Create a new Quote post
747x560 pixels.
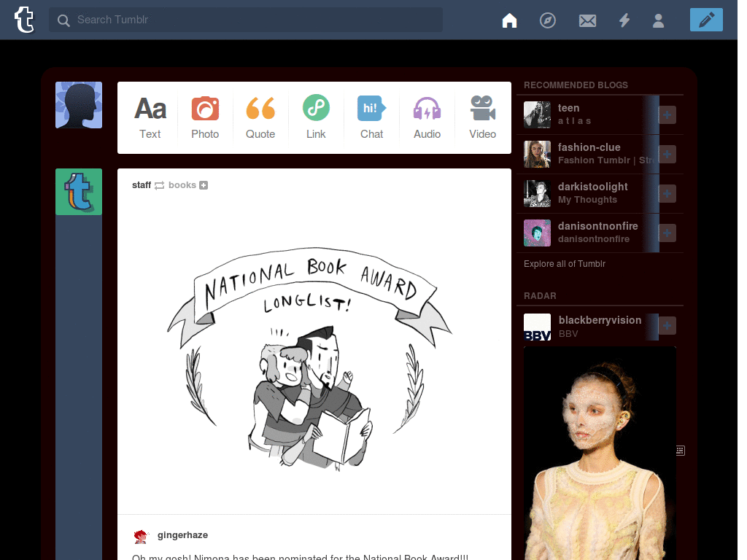click(260, 117)
